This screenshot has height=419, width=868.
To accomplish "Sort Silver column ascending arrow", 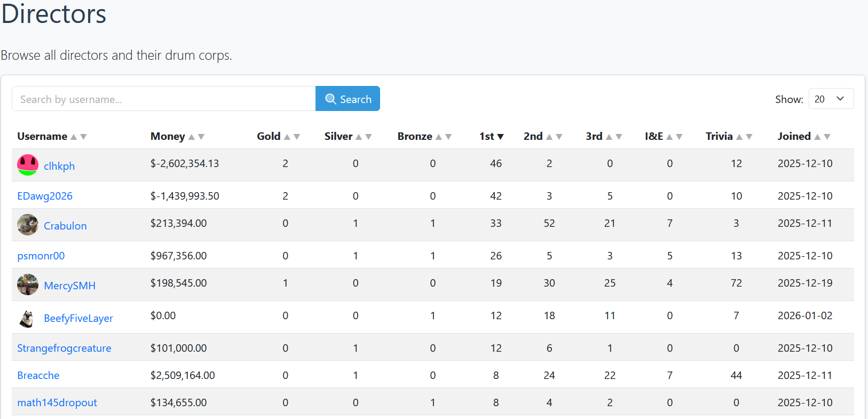I will [359, 137].
